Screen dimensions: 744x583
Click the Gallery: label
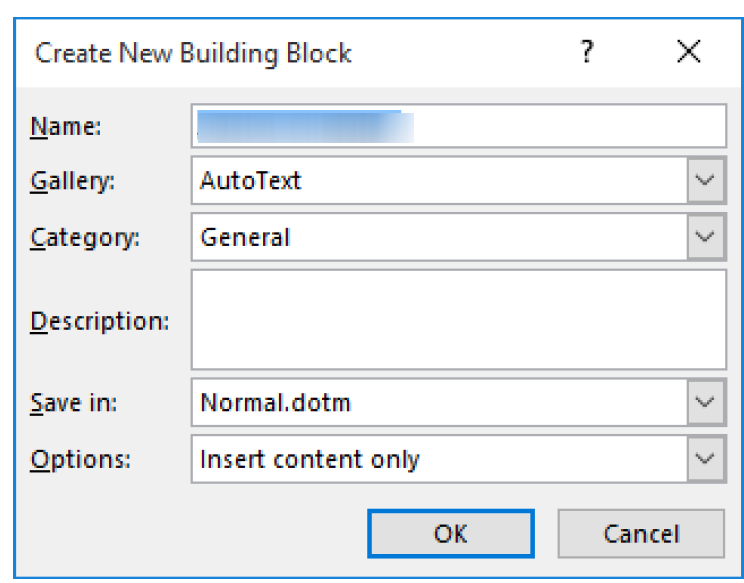72,181
